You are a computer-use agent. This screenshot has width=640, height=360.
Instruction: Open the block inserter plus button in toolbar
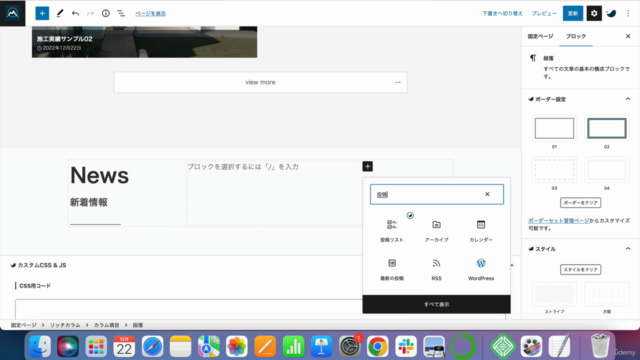[x=42, y=13]
